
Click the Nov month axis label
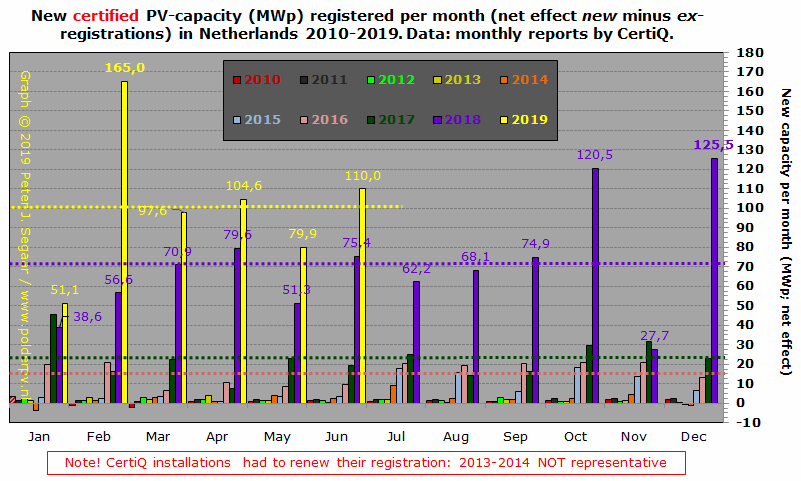tap(634, 437)
